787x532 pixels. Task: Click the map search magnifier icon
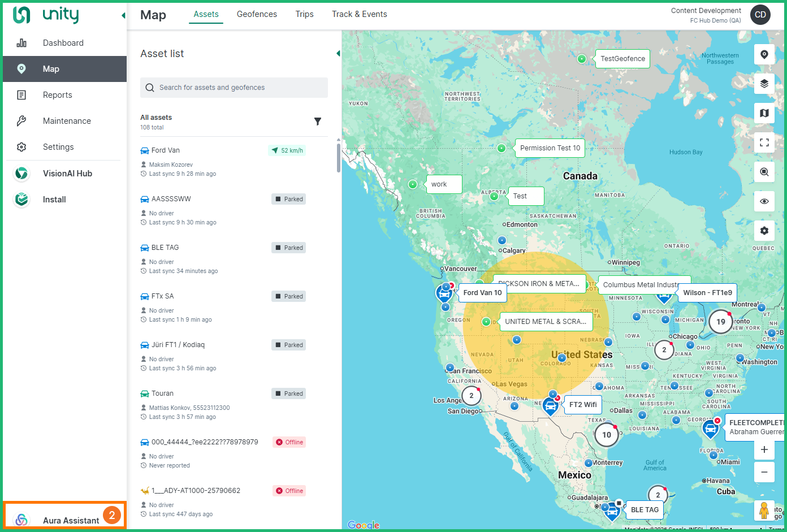[x=764, y=172]
